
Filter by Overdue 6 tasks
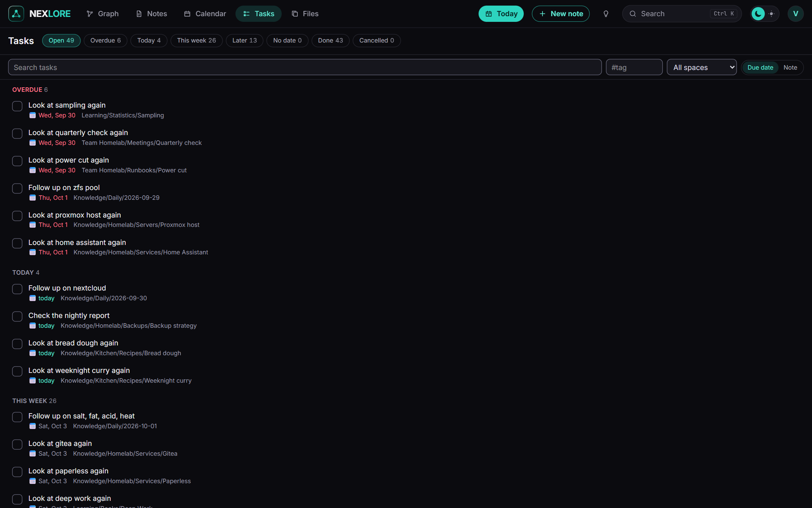coord(106,41)
